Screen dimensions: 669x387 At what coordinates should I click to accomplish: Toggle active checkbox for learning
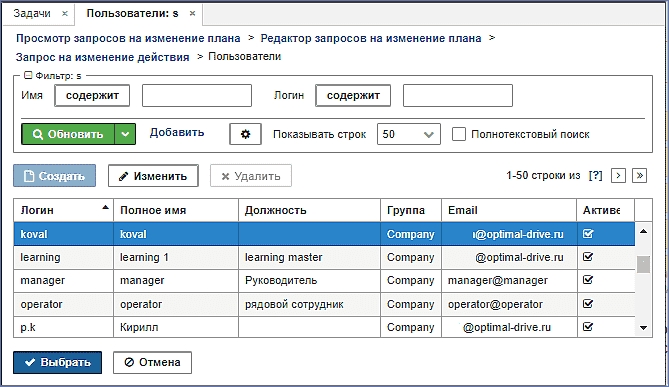(588, 257)
